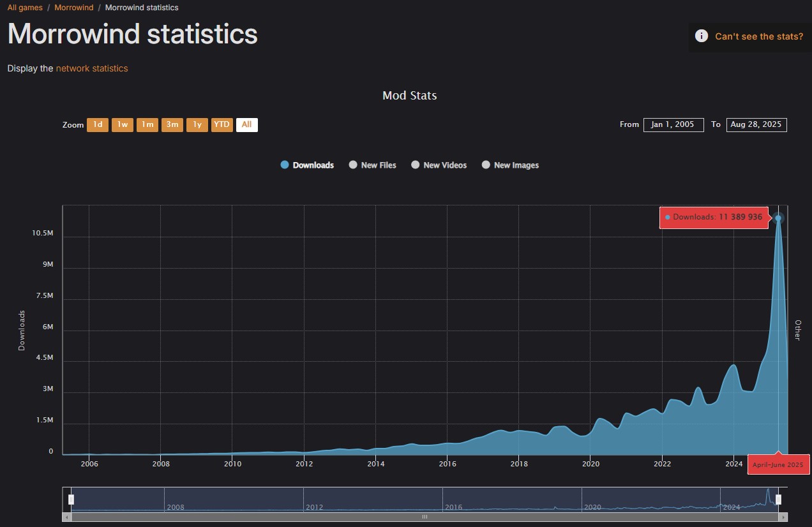The width and height of the screenshot is (812, 527).
Task: Select the All zoom range
Action: 247,125
